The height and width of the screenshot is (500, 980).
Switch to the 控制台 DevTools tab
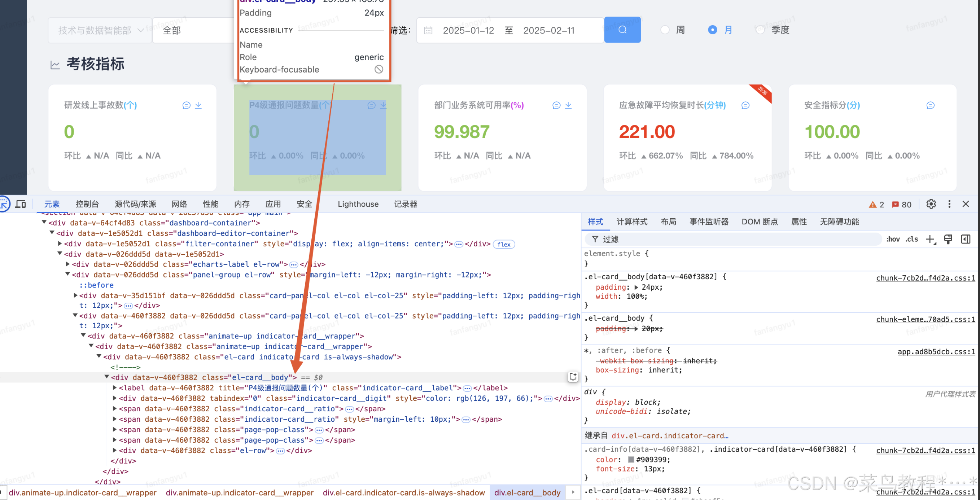(87, 204)
